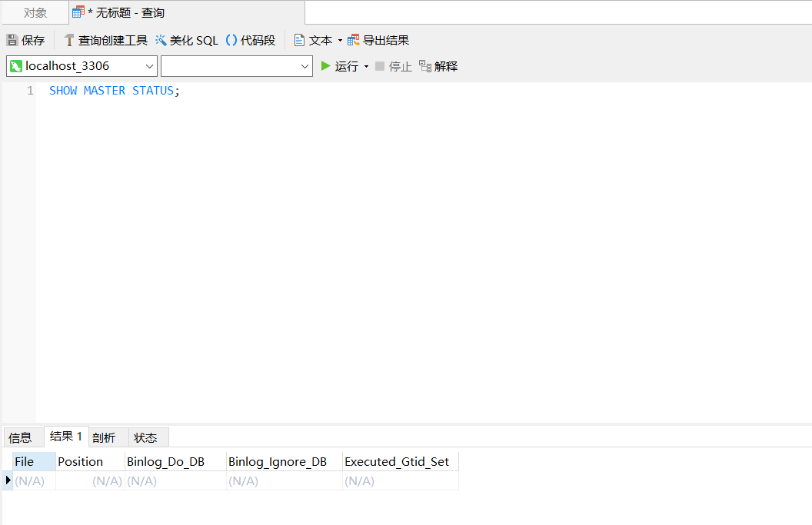Click the Explain (解释) icon
This screenshot has width=812, height=525.
pyautogui.click(x=425, y=67)
